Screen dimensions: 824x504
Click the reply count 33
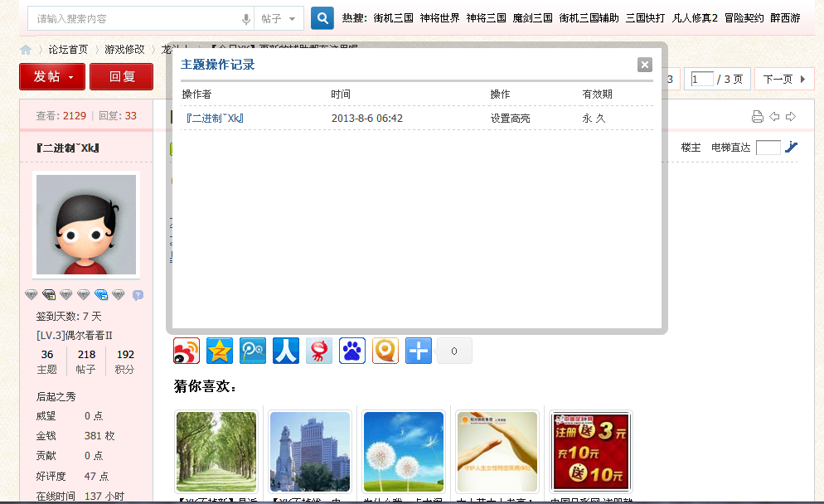(x=130, y=115)
